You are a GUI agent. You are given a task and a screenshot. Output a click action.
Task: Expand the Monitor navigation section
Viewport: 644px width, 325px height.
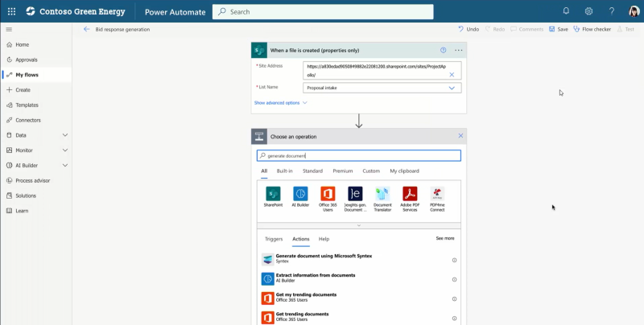(x=65, y=150)
